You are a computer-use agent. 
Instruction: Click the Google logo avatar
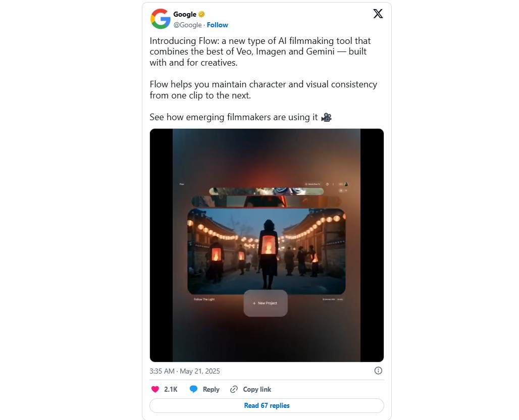[160, 19]
